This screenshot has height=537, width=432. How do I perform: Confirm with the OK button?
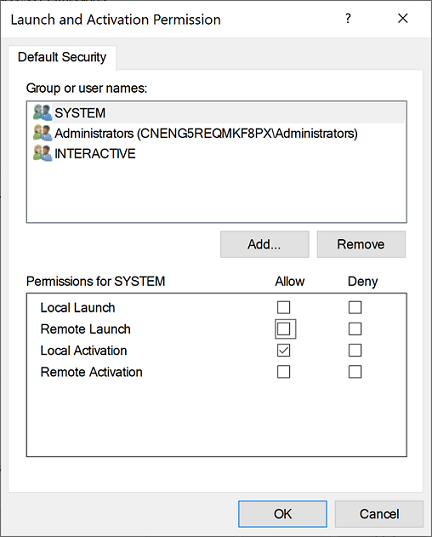click(283, 514)
